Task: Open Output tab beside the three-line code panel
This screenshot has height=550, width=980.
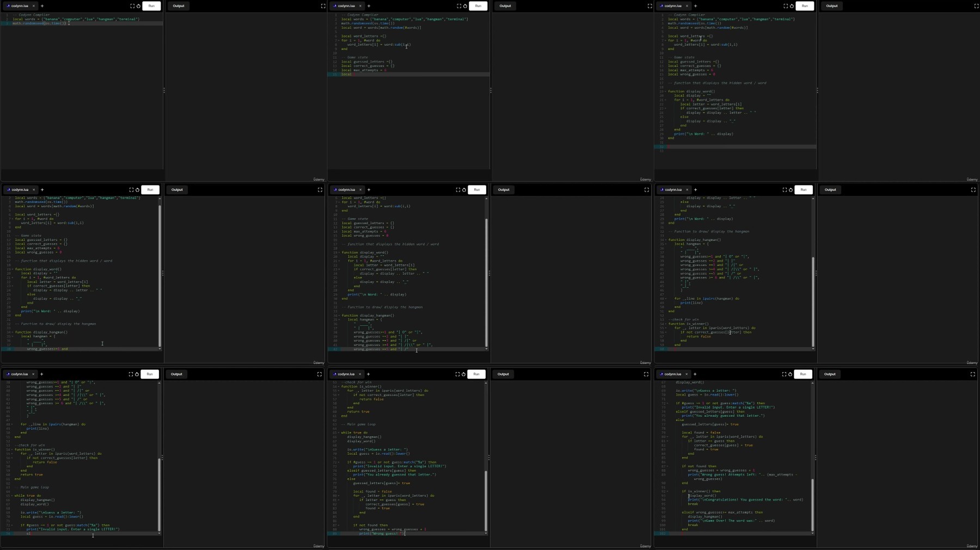Action: click(179, 6)
